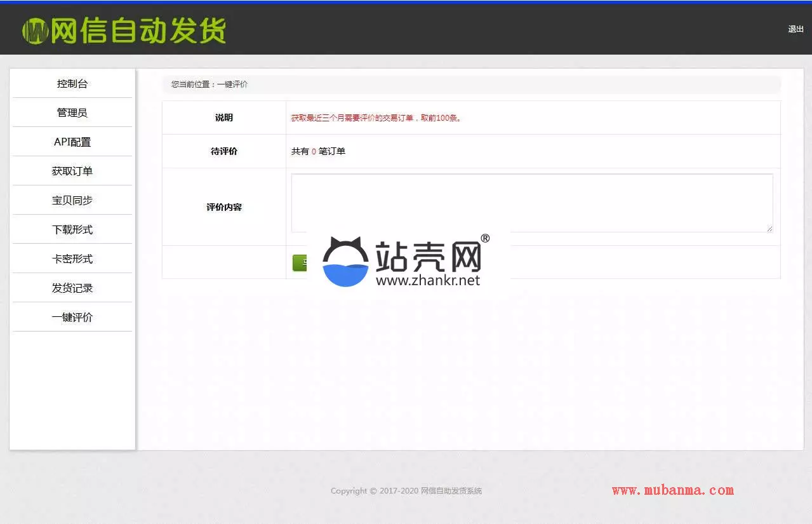The height and width of the screenshot is (524, 812).
Task: Click the text area resize handle
Action: pyautogui.click(x=769, y=229)
